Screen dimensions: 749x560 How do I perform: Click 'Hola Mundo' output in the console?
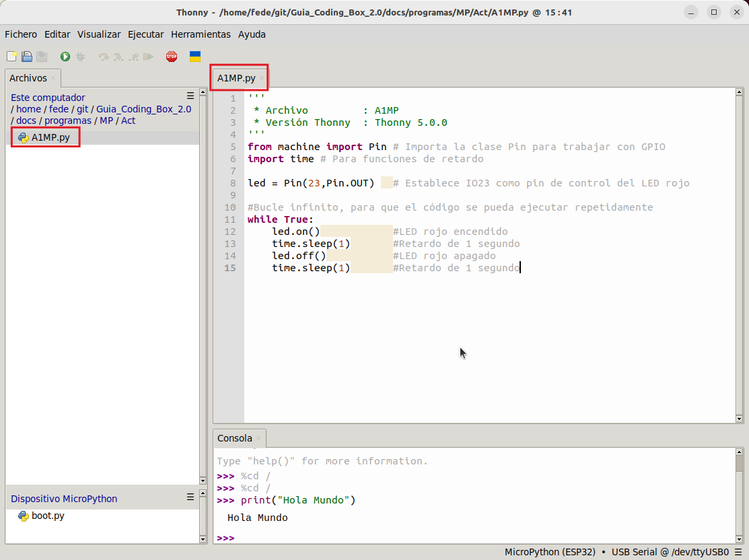258,518
